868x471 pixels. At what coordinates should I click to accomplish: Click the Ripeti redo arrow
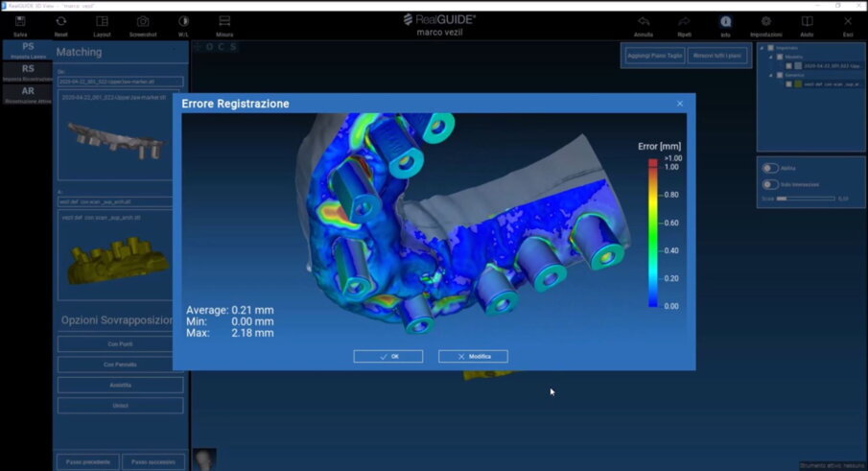point(684,22)
